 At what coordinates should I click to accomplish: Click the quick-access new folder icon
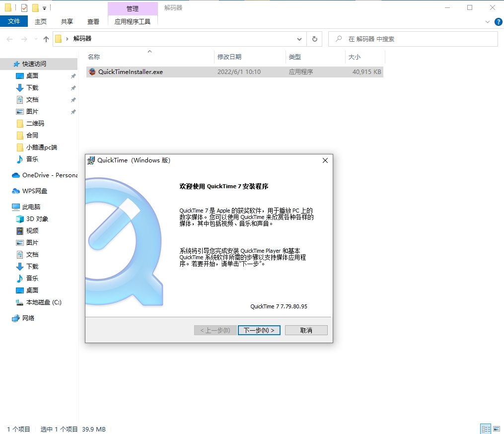35,8
